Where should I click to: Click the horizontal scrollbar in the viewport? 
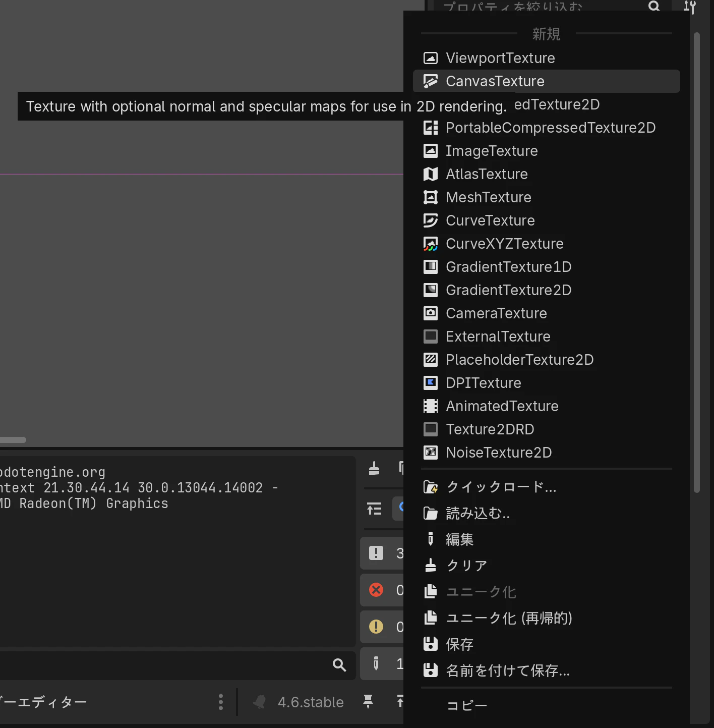13,440
